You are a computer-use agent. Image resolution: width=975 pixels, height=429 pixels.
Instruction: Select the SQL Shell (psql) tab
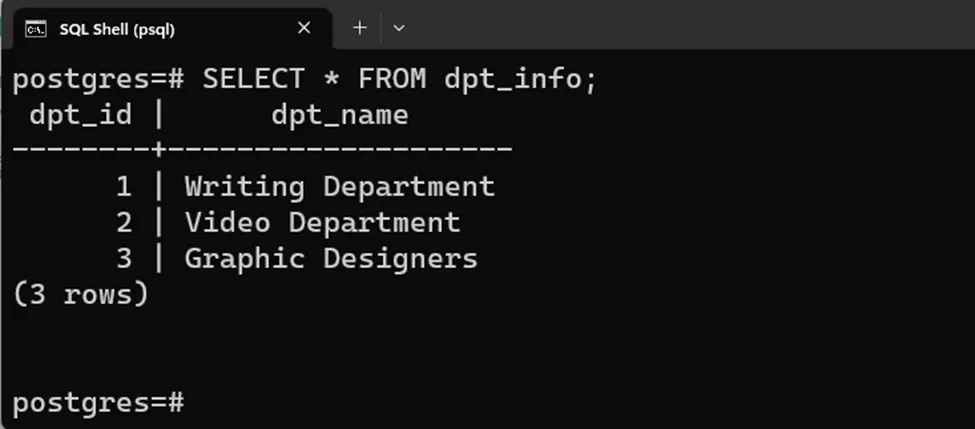tap(117, 29)
